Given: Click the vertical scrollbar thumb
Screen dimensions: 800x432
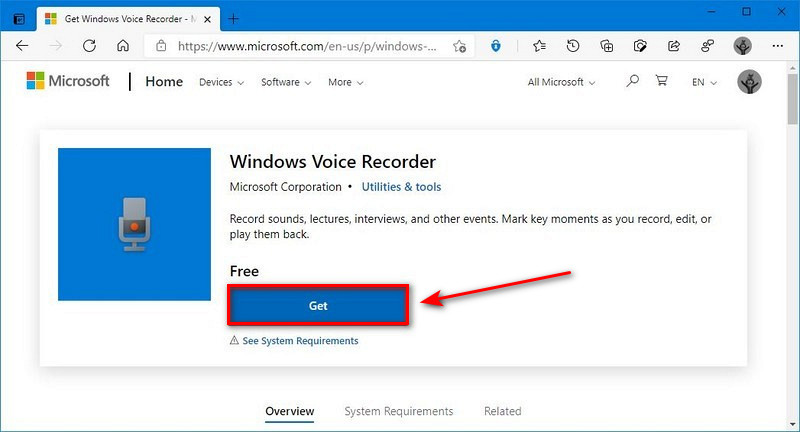Looking at the screenshot, I should coord(792,98).
